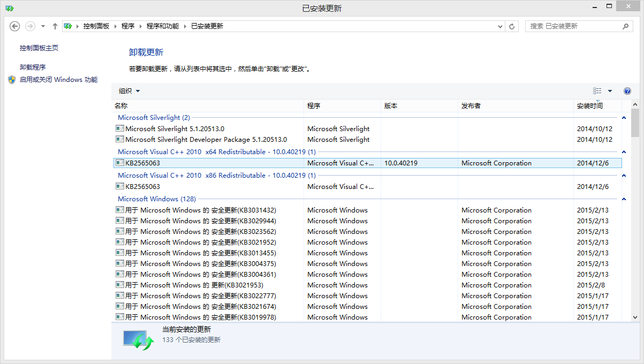Screen dimensions: 644x364
Task: Click the icon of x86 KB2565063 row
Action: point(120,186)
